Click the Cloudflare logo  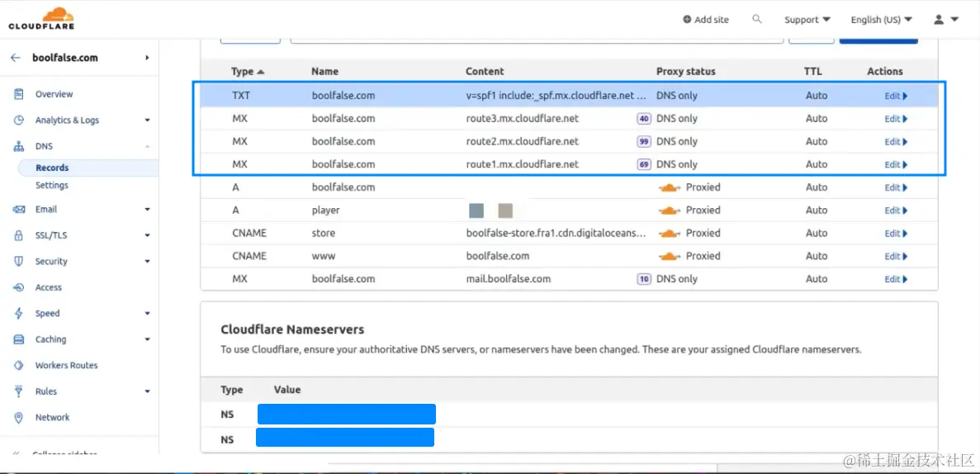(41, 19)
